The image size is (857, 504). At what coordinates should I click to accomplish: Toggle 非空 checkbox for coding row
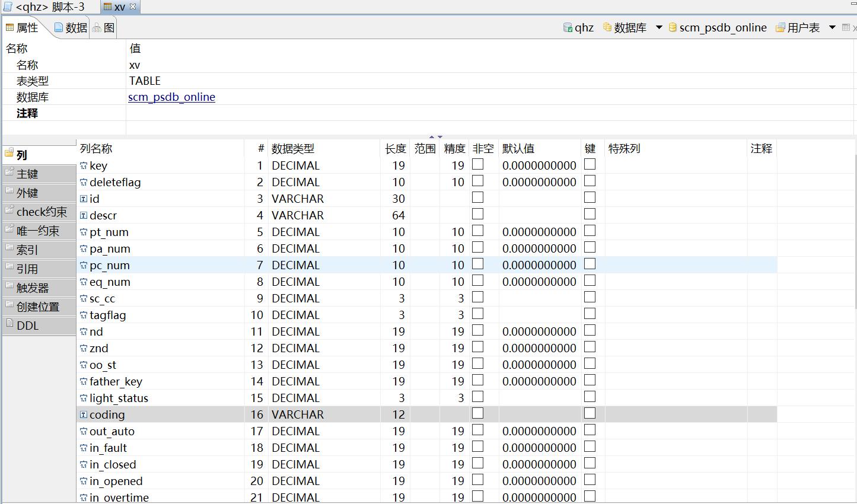click(477, 413)
